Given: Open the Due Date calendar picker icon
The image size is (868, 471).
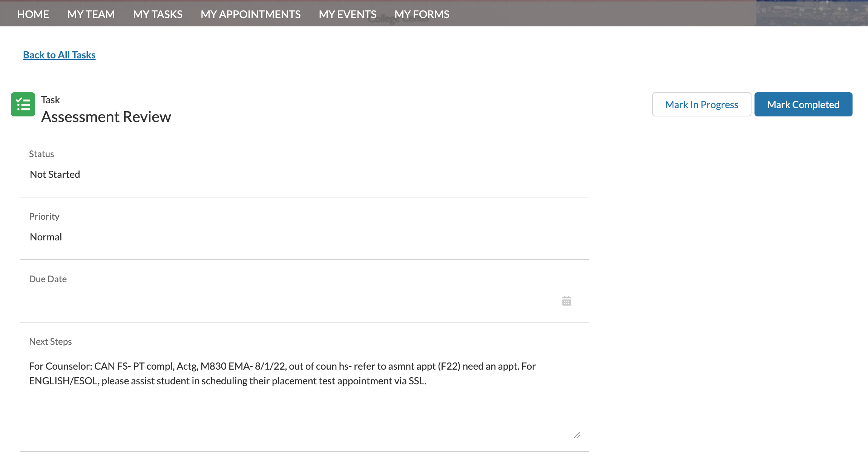Looking at the screenshot, I should 566,301.
